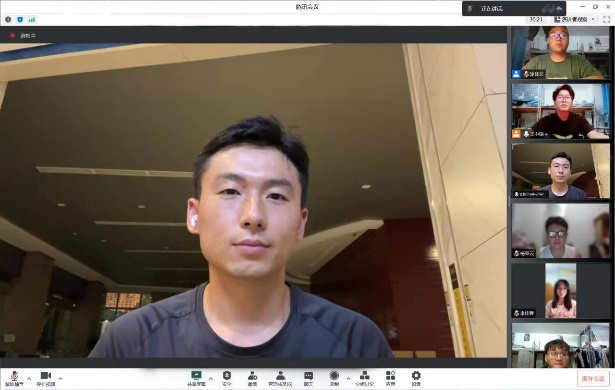Expand the arrow next to Record
The image size is (615, 390).
point(348,379)
